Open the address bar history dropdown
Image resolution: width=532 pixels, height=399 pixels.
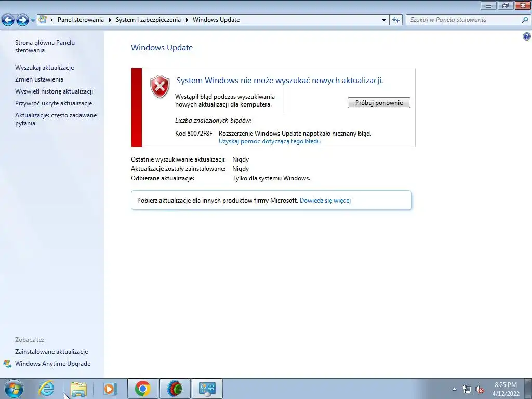[384, 20]
